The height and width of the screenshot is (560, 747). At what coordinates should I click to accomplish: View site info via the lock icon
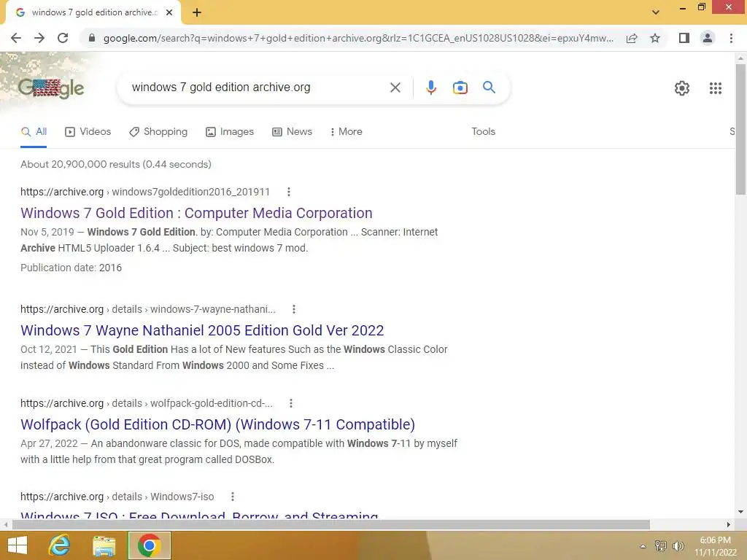pos(92,38)
